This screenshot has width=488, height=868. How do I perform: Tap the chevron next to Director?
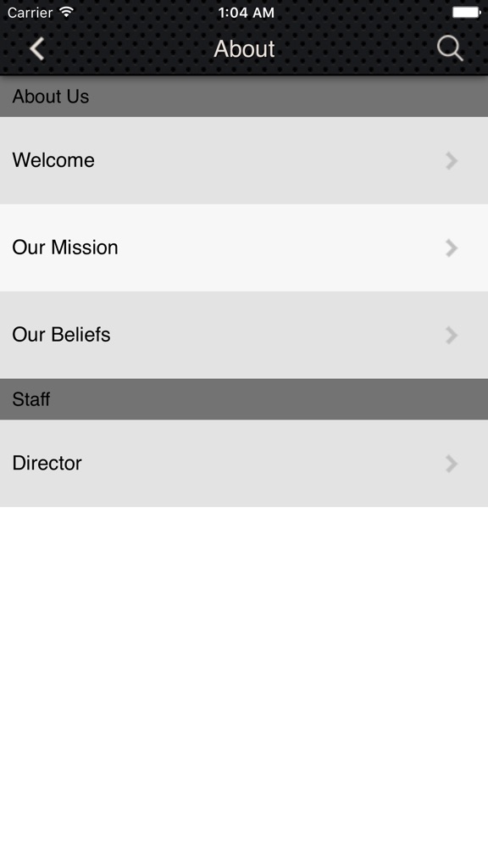(451, 463)
